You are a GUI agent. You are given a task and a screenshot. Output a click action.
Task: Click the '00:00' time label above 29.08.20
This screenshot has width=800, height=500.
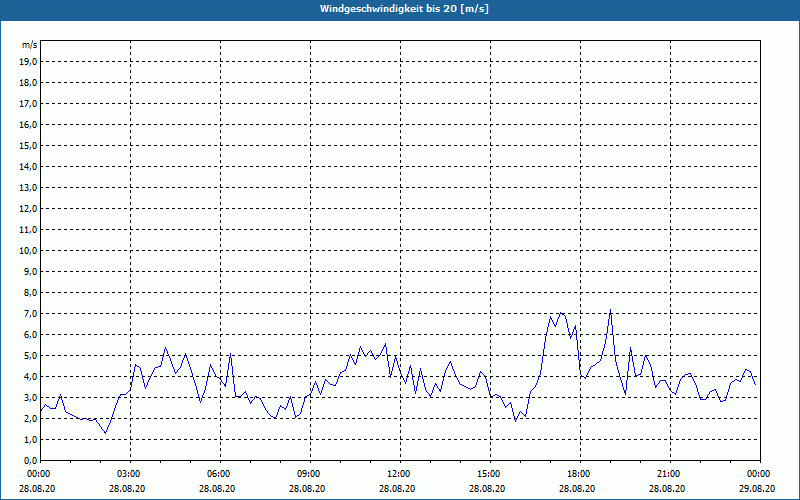pos(760,474)
